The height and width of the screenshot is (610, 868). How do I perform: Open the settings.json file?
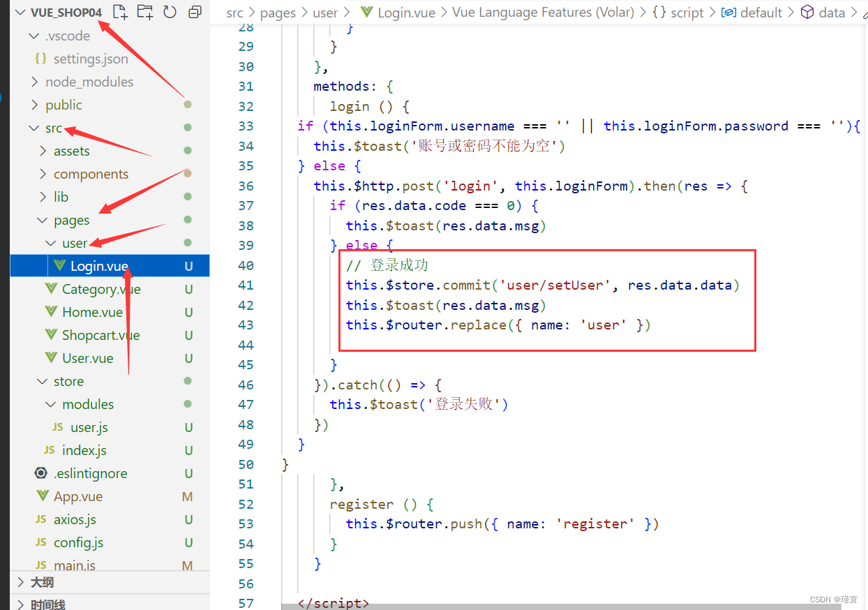tap(91, 59)
